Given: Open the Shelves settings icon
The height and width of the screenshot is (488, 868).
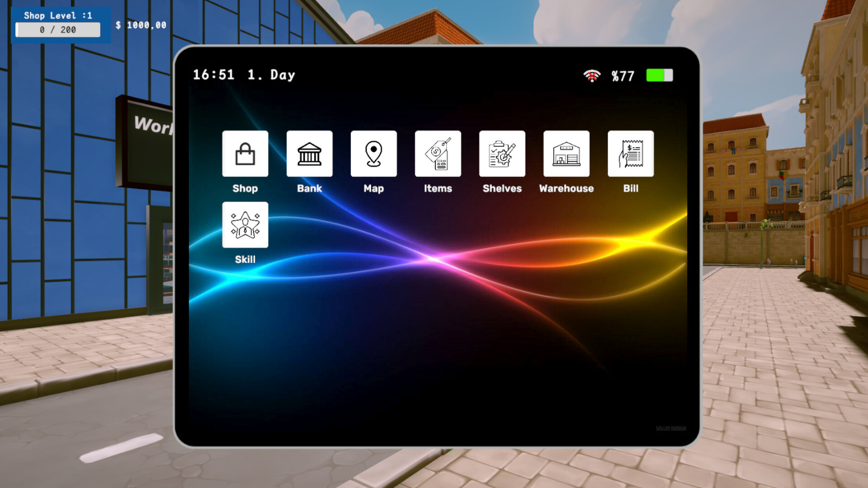Looking at the screenshot, I should 502,154.
